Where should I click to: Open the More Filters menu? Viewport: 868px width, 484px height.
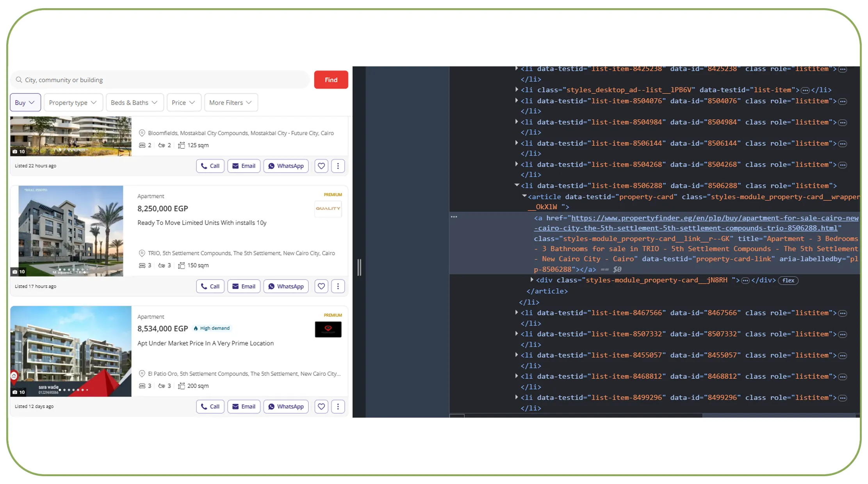230,102
